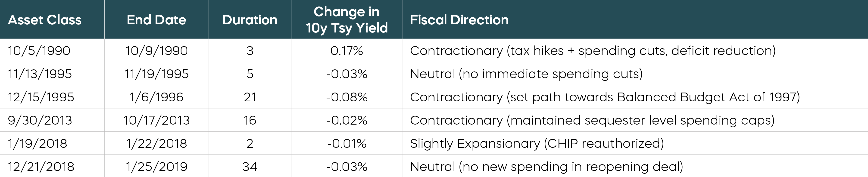Click the Asset Class column header
The image size is (868, 177).
[45, 19]
